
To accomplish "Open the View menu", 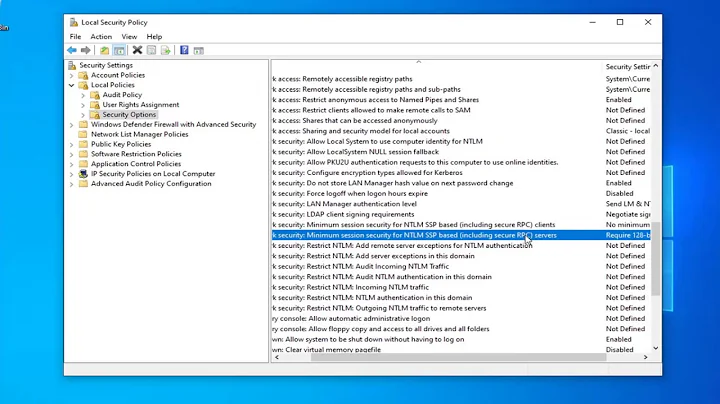I will click(x=129, y=36).
